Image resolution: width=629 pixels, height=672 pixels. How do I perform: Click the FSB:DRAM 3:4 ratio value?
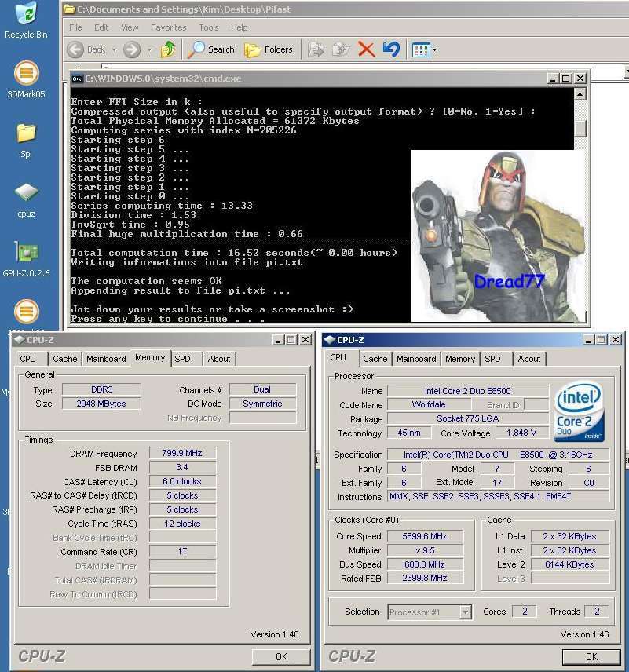tap(182, 467)
